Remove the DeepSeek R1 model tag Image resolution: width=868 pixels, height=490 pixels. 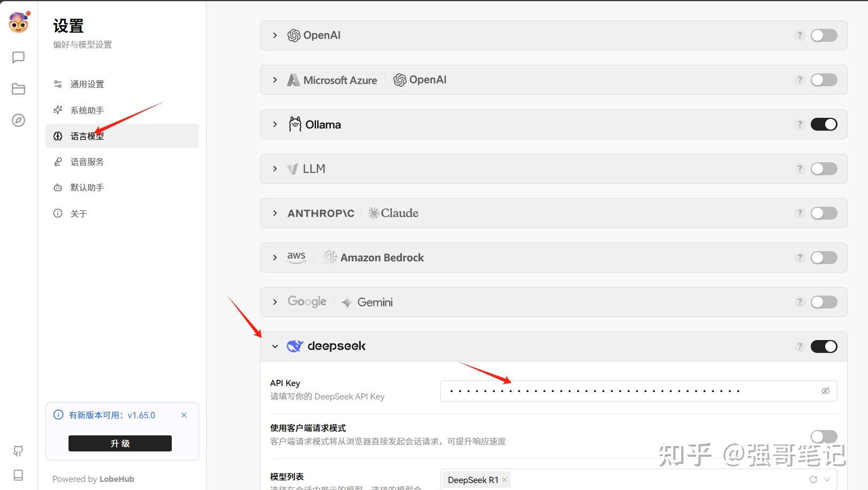[504, 479]
